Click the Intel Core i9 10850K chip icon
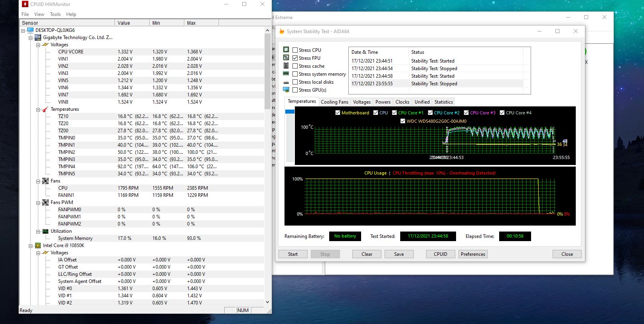The height and width of the screenshot is (324, 644). click(38, 245)
